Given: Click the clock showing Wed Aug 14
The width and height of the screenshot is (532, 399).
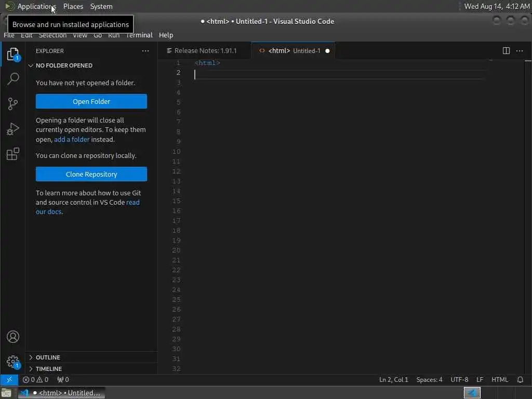Looking at the screenshot, I should point(497,6).
